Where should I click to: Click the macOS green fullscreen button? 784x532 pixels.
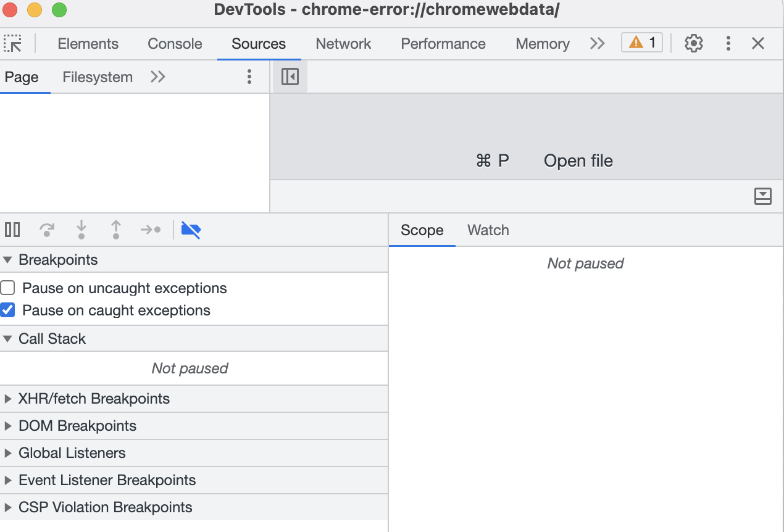pyautogui.click(x=59, y=10)
